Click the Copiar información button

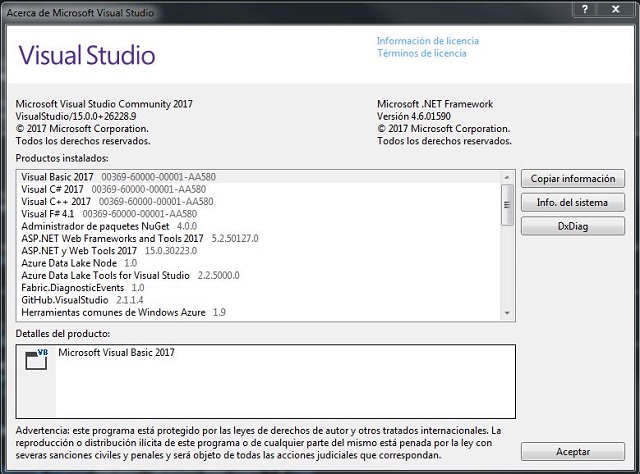[x=573, y=179]
